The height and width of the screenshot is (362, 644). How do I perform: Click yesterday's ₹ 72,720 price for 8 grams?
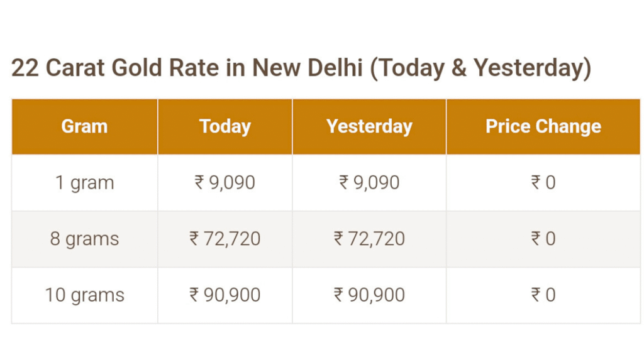click(369, 239)
